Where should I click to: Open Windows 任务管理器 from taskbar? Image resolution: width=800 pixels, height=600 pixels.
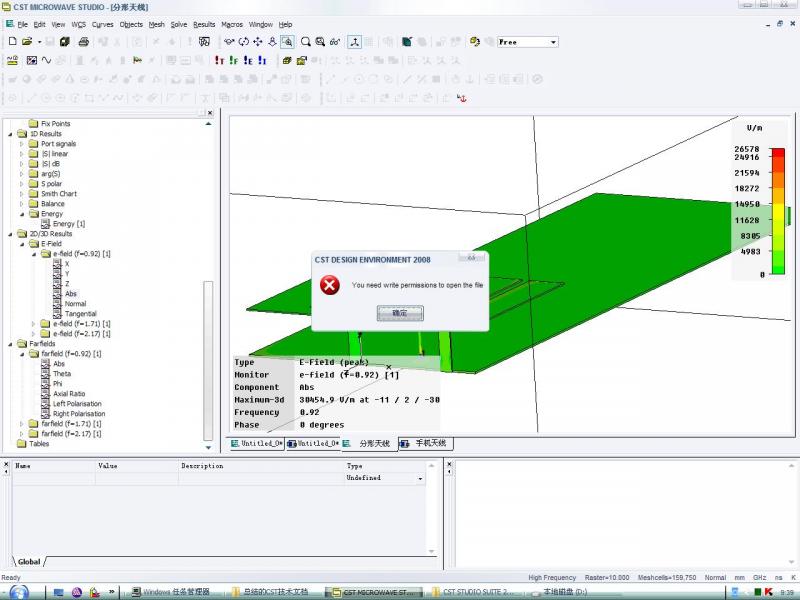[x=171, y=592]
